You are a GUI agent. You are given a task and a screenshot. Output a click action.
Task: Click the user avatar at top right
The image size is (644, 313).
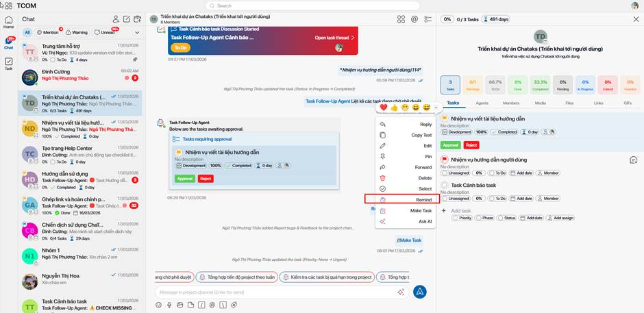click(635, 5)
